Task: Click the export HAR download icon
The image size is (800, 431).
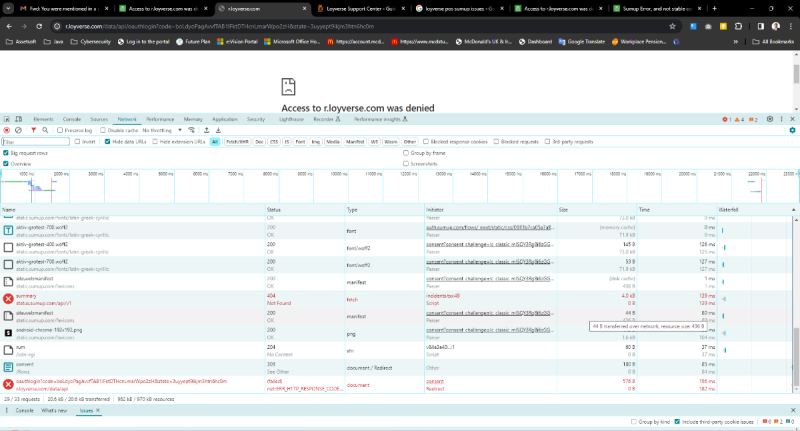Action: (x=217, y=130)
